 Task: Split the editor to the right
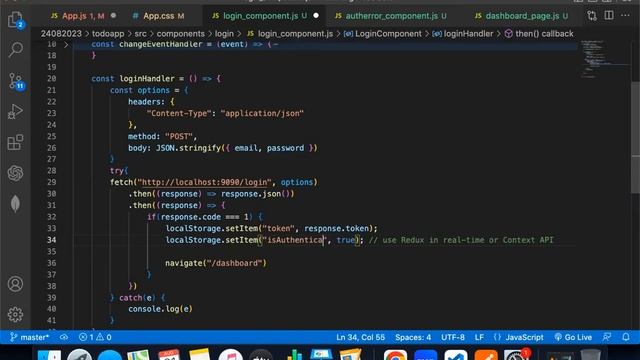click(609, 16)
